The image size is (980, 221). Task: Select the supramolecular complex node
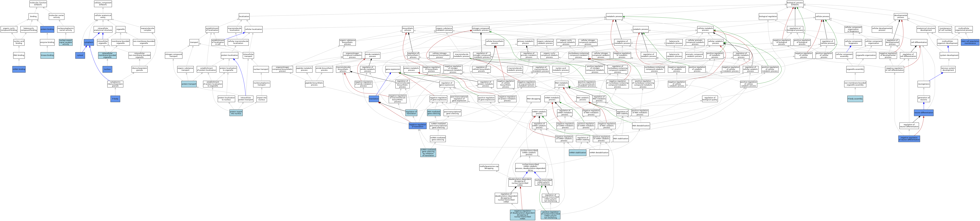[x=148, y=29]
